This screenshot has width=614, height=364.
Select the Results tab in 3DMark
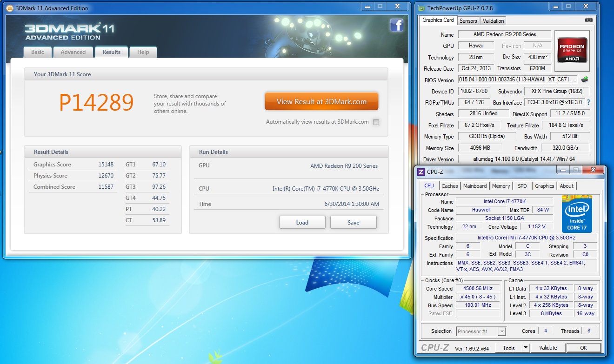point(112,52)
